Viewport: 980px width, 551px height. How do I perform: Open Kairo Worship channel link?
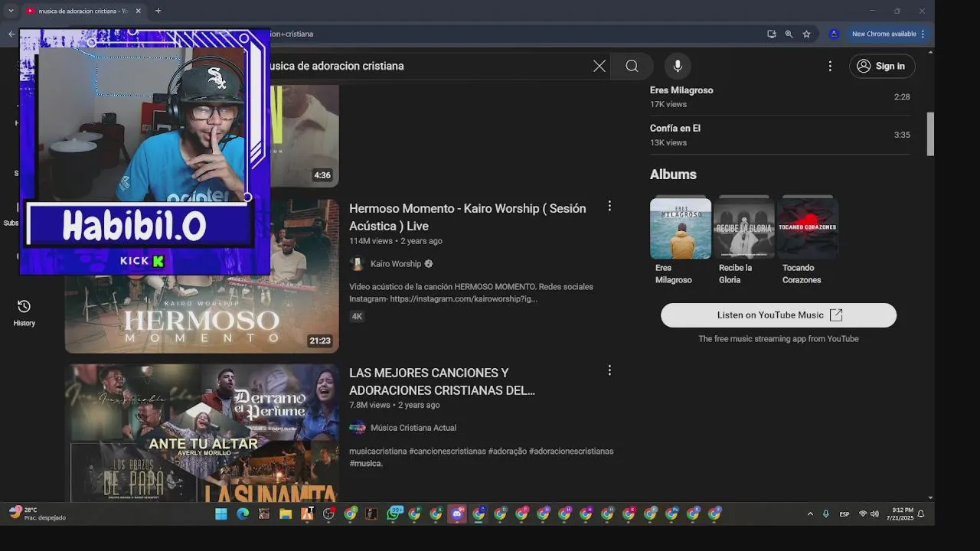point(396,264)
